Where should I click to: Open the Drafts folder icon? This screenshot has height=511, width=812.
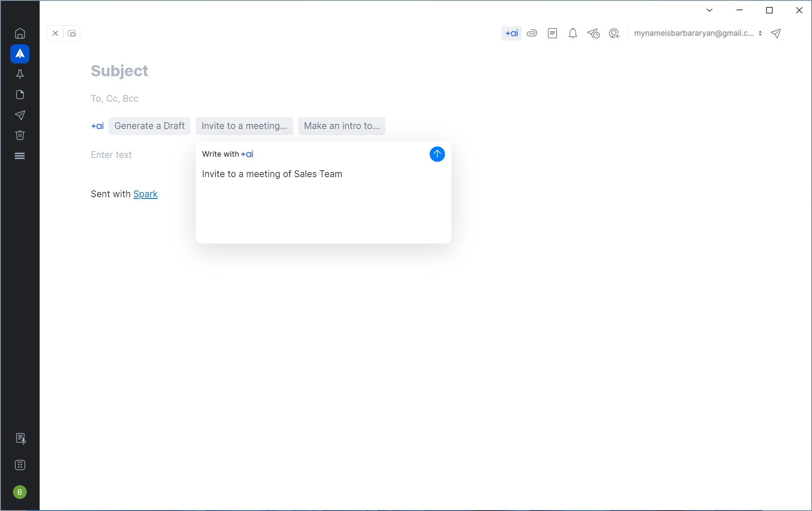click(20, 95)
